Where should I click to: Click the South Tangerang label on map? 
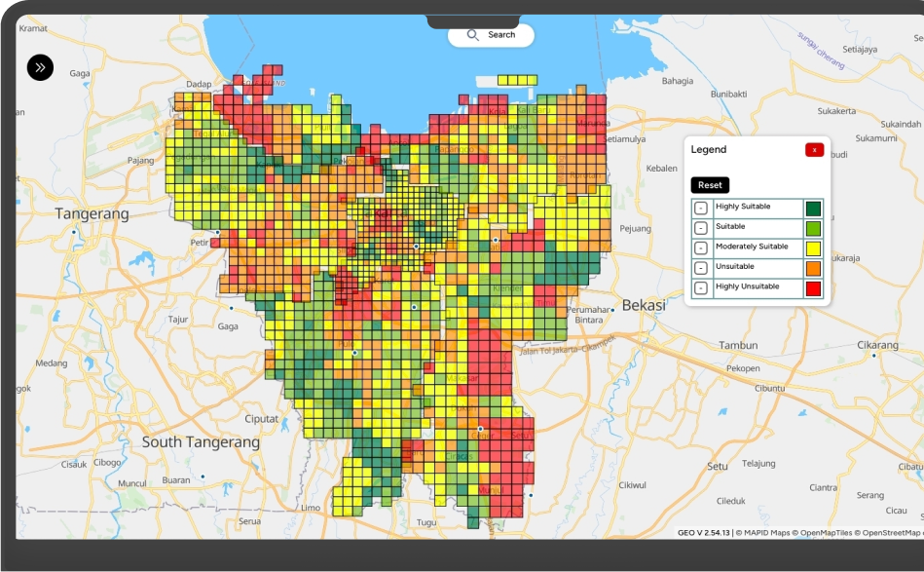click(201, 441)
